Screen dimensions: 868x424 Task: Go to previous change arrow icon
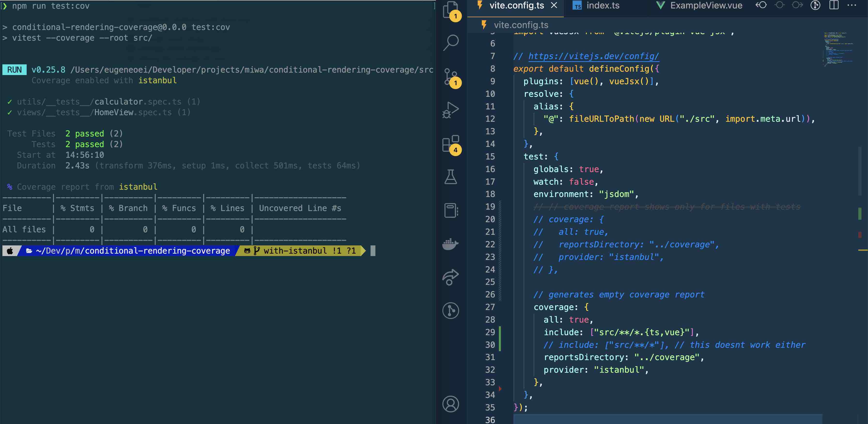(761, 5)
